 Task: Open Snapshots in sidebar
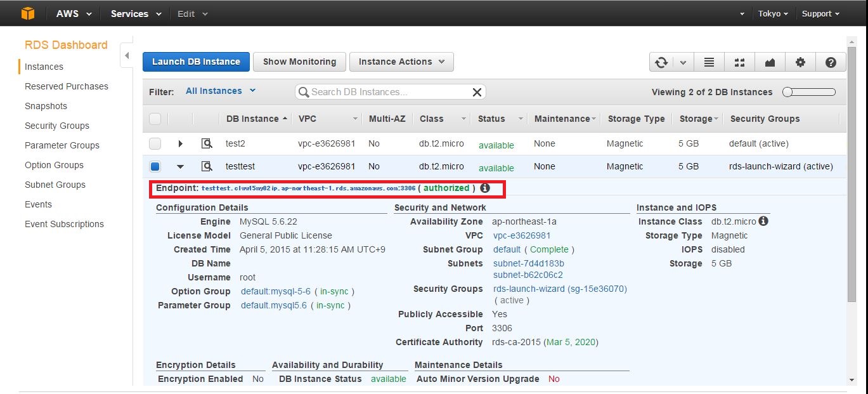46,106
